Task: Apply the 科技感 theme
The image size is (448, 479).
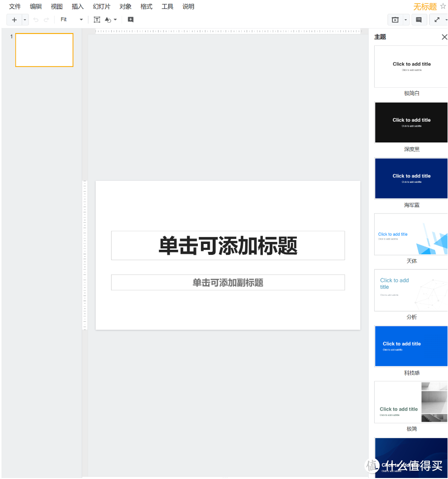Action: click(x=411, y=346)
